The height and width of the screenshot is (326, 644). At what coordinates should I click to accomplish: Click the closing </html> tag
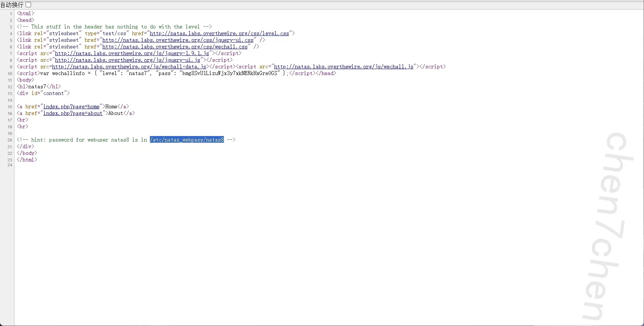[27, 160]
